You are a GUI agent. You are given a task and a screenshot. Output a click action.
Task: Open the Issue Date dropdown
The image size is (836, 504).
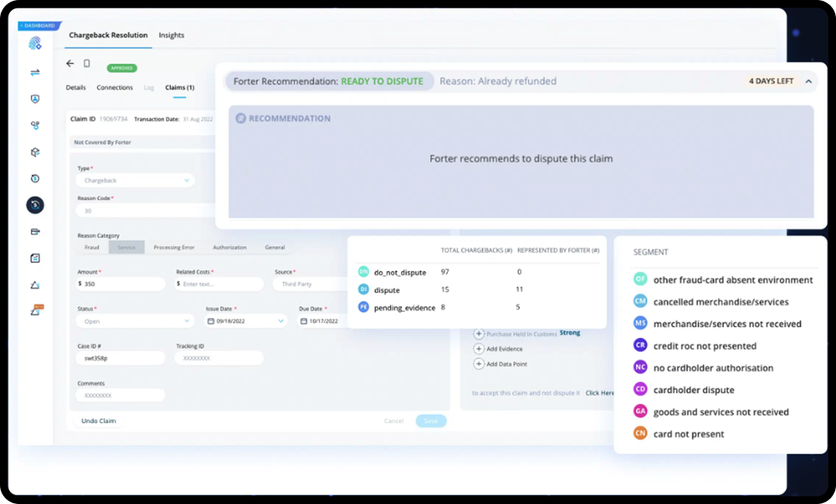[x=245, y=321]
